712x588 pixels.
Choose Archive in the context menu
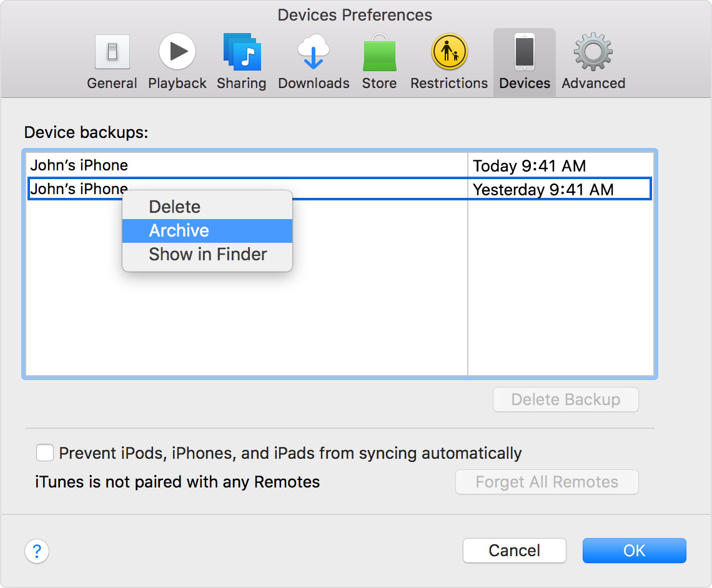[x=179, y=230]
